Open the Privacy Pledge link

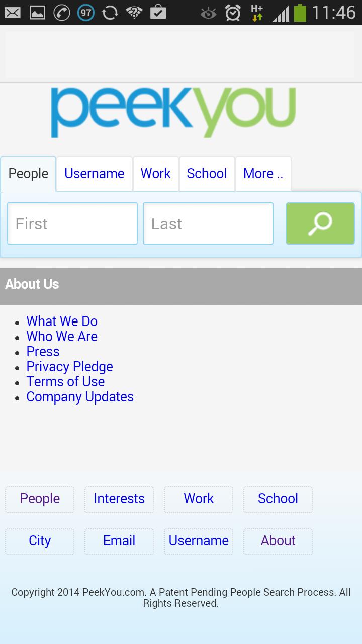(69, 366)
